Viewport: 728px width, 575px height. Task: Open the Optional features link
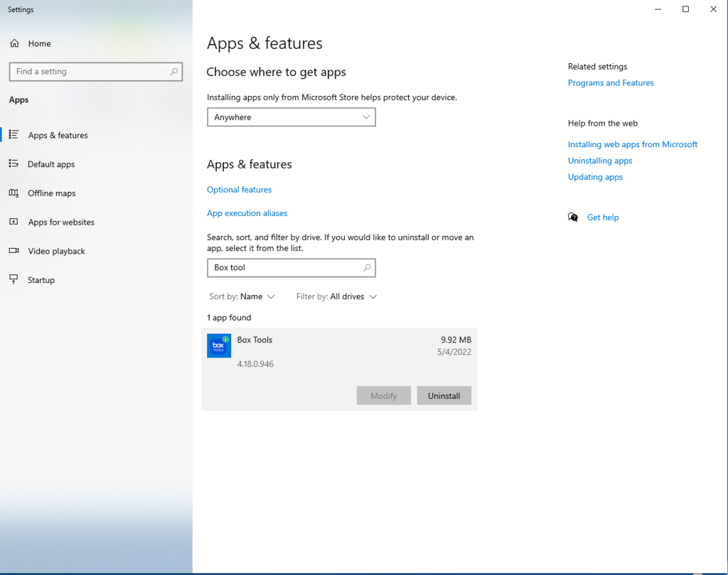point(239,190)
